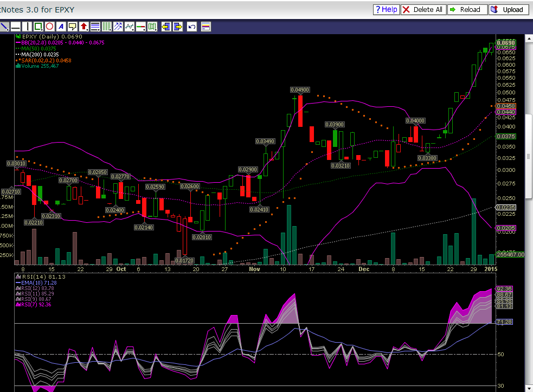Viewport: 533px width, 392px height.
Task: Click the 0.02410 price label
Action: click(259, 210)
